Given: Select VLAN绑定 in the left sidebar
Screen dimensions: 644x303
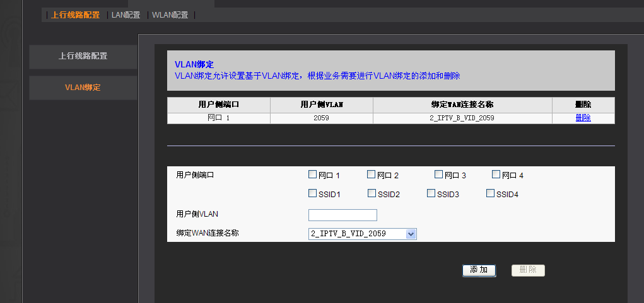Looking at the screenshot, I should 83,88.
